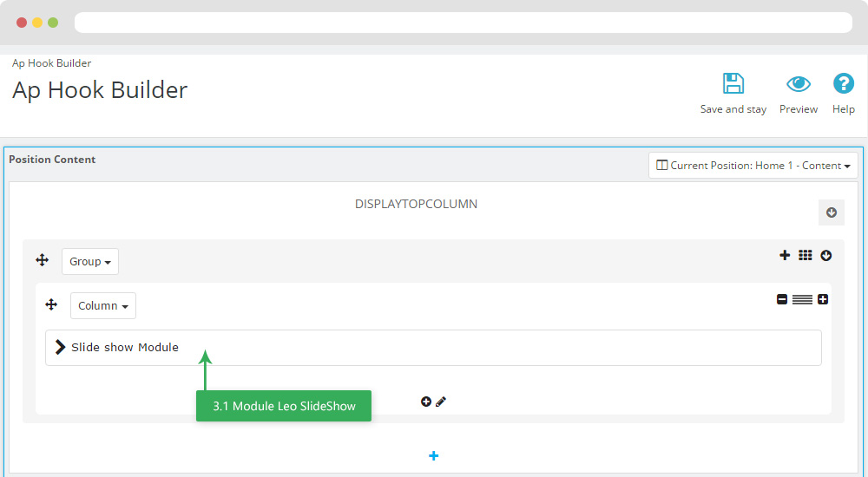868x477 pixels.
Task: Expand the Slide show Module chevron
Action: click(x=60, y=347)
